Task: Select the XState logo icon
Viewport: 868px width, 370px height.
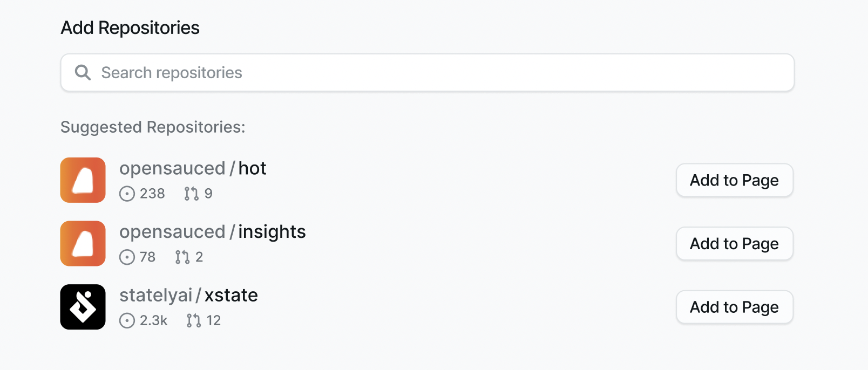Action: click(x=83, y=306)
